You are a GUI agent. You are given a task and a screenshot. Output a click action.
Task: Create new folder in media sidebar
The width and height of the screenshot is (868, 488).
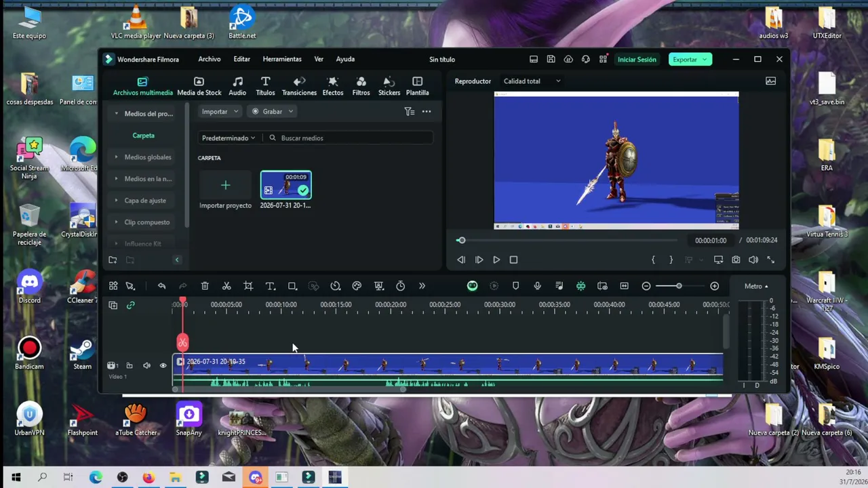pos(113,260)
